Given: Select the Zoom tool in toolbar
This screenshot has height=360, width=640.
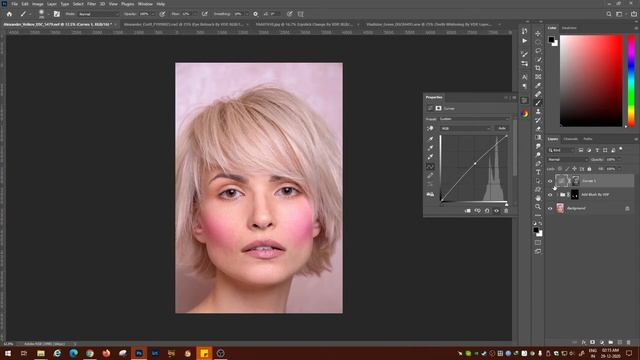Looking at the screenshot, I should tap(538, 207).
